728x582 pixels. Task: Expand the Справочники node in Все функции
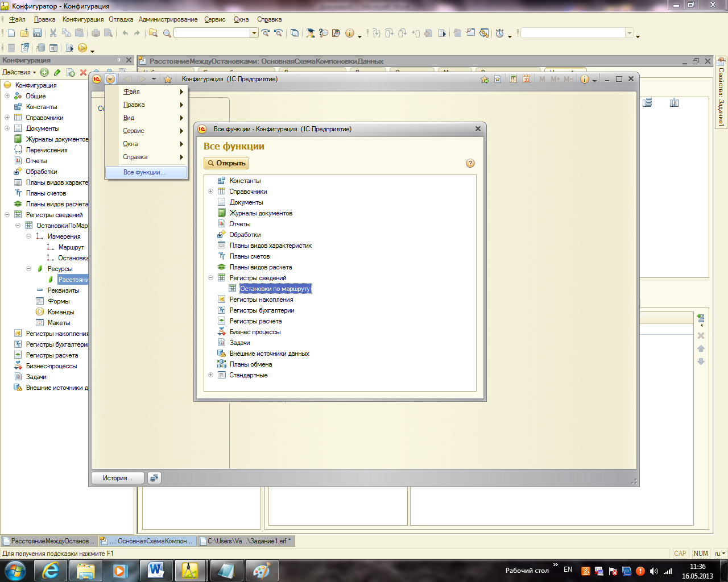pos(210,192)
